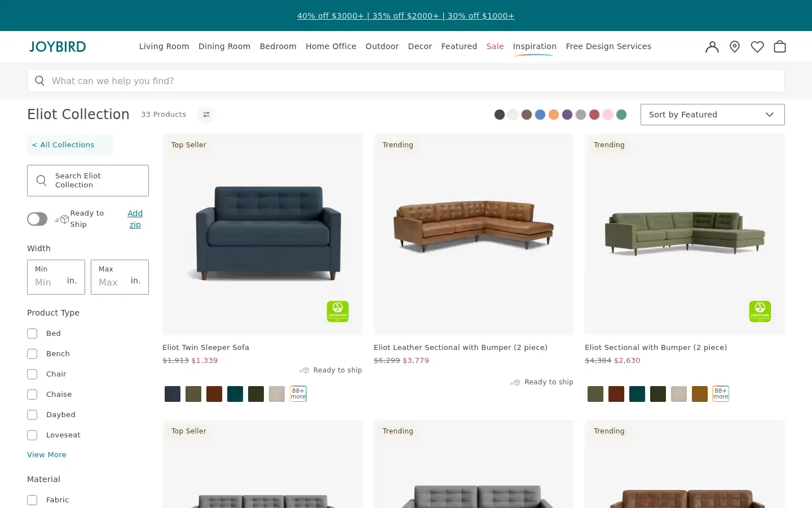Check the Loveseat product type box
This screenshot has width=812, height=508.
click(32, 435)
